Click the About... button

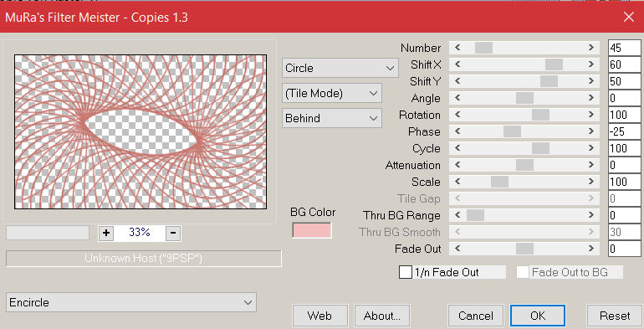382,316
